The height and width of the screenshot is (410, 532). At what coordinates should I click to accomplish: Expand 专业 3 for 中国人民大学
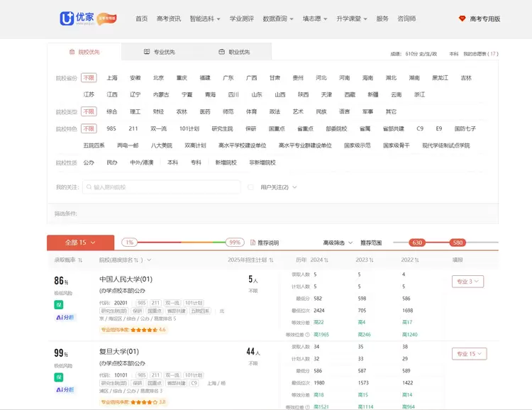(x=467, y=282)
